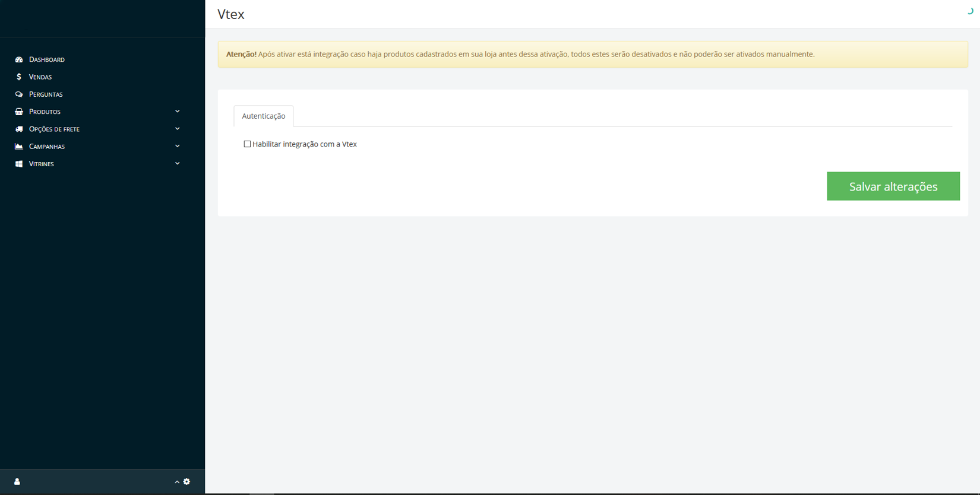This screenshot has height=495, width=980.
Task: Open the user profile icon in sidebar footer
Action: point(17,481)
